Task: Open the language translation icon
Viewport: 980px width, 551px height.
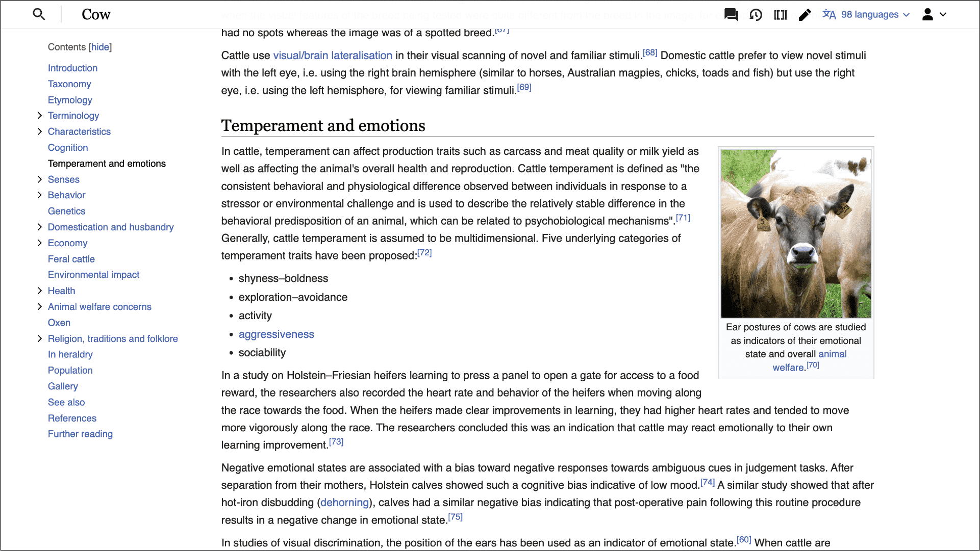Action: click(x=830, y=14)
